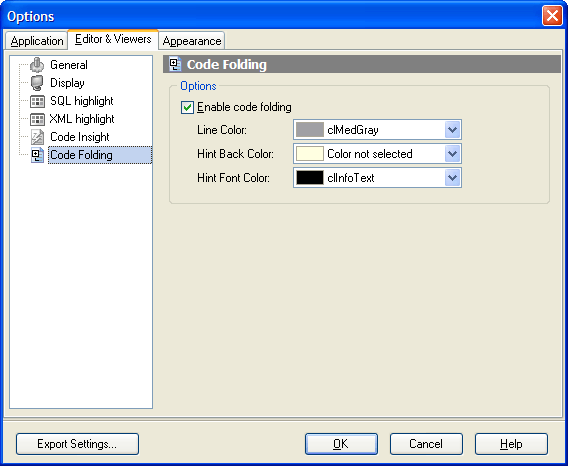This screenshot has width=568, height=466.
Task: Confirm with the OK button
Action: click(341, 444)
